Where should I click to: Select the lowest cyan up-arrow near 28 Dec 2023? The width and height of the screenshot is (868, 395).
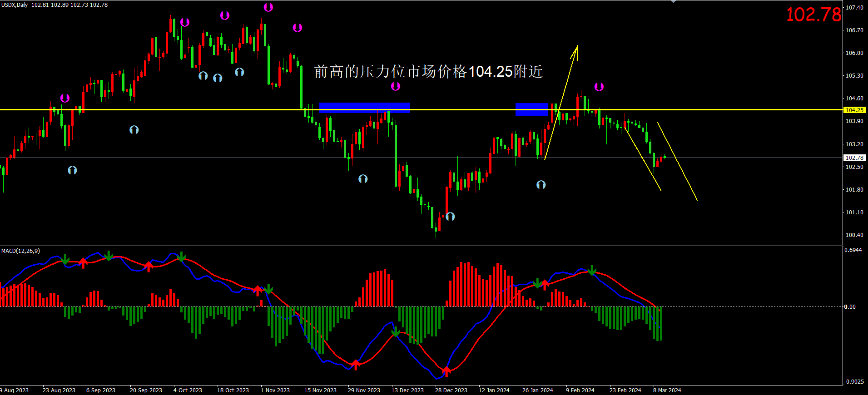[450, 217]
